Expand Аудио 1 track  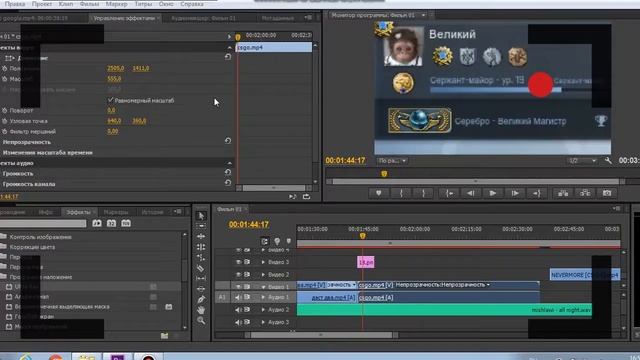pyautogui.click(x=263, y=298)
